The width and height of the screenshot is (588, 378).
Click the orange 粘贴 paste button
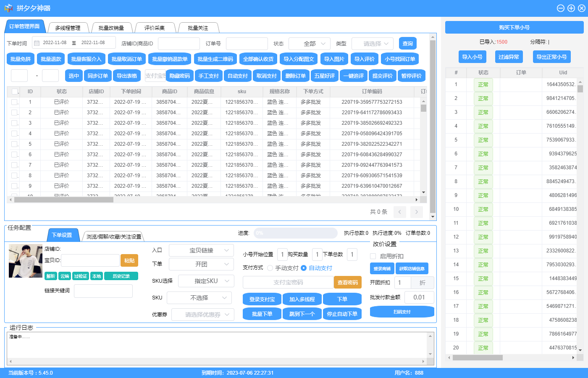click(x=129, y=260)
